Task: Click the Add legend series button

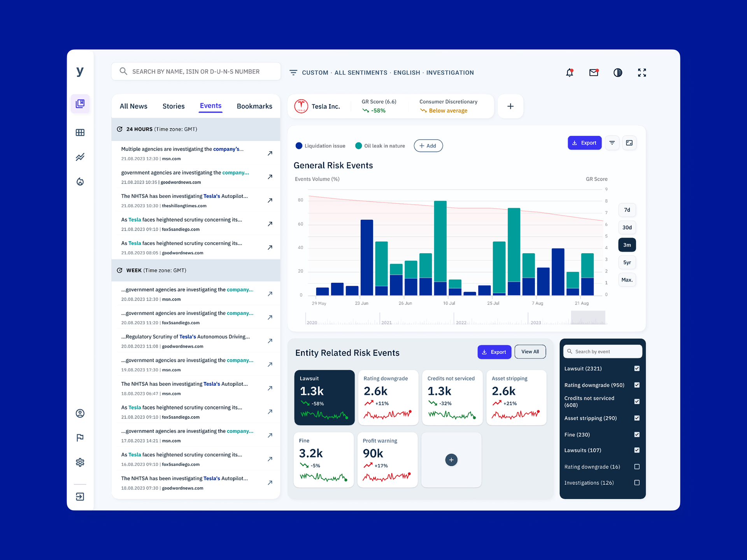Action: (428, 146)
